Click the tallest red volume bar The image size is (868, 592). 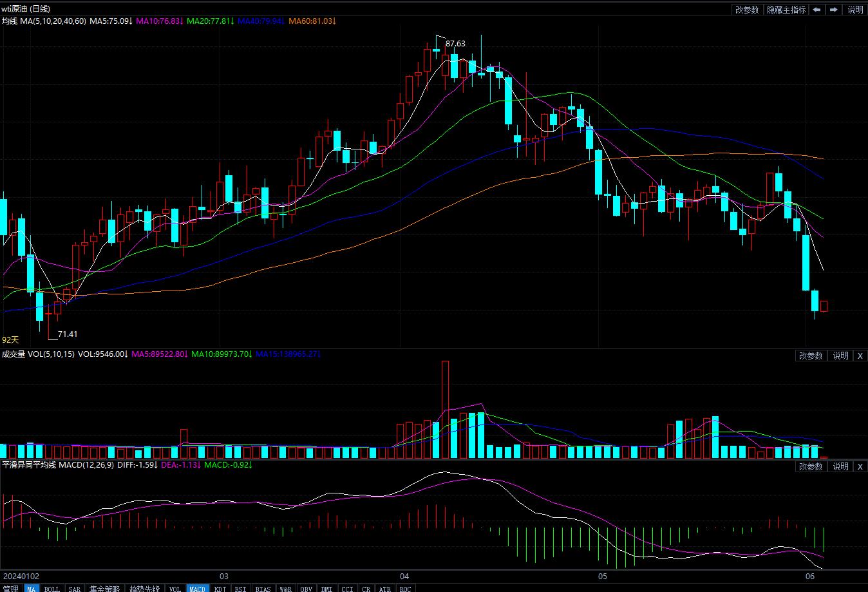445,409
